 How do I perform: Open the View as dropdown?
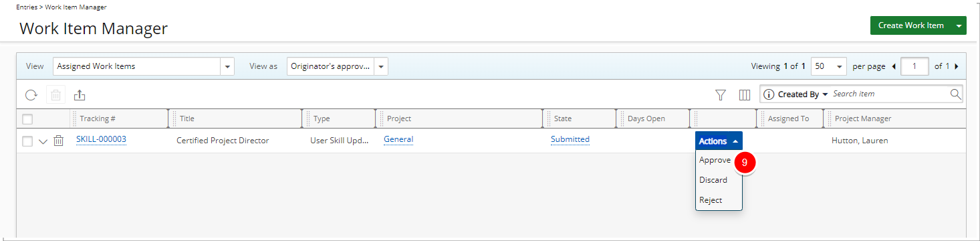[338, 66]
